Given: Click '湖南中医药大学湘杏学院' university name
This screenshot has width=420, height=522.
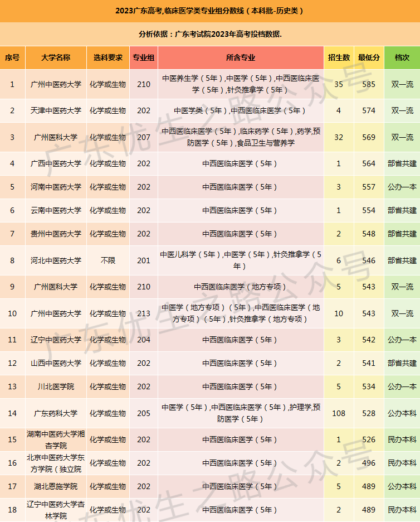Looking at the screenshot, I should click(56, 440).
